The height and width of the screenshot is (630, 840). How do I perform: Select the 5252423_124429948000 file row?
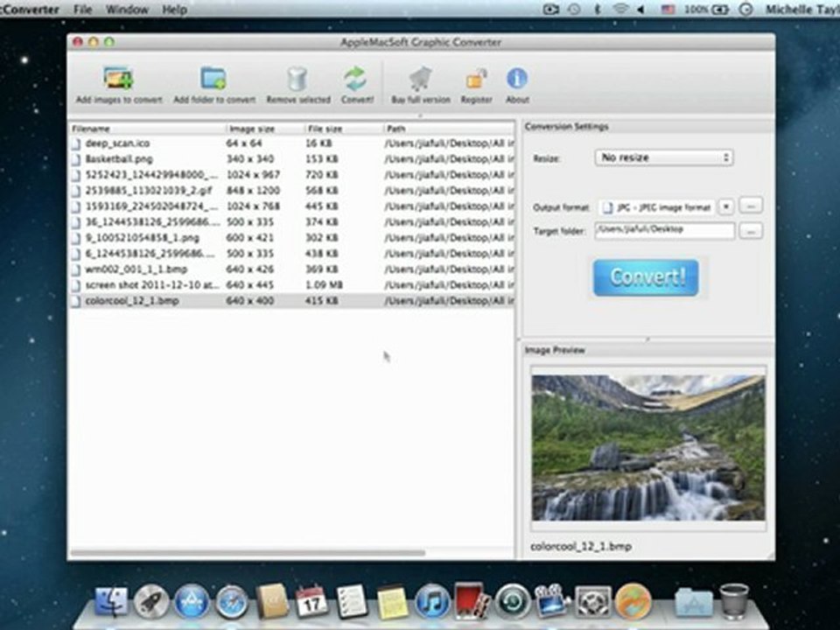click(292, 175)
